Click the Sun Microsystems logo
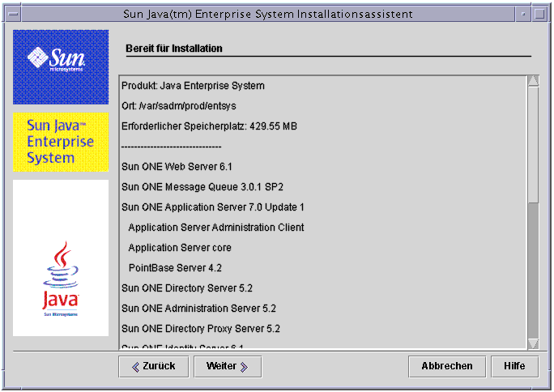The width and height of the screenshot is (554, 392). (61, 67)
